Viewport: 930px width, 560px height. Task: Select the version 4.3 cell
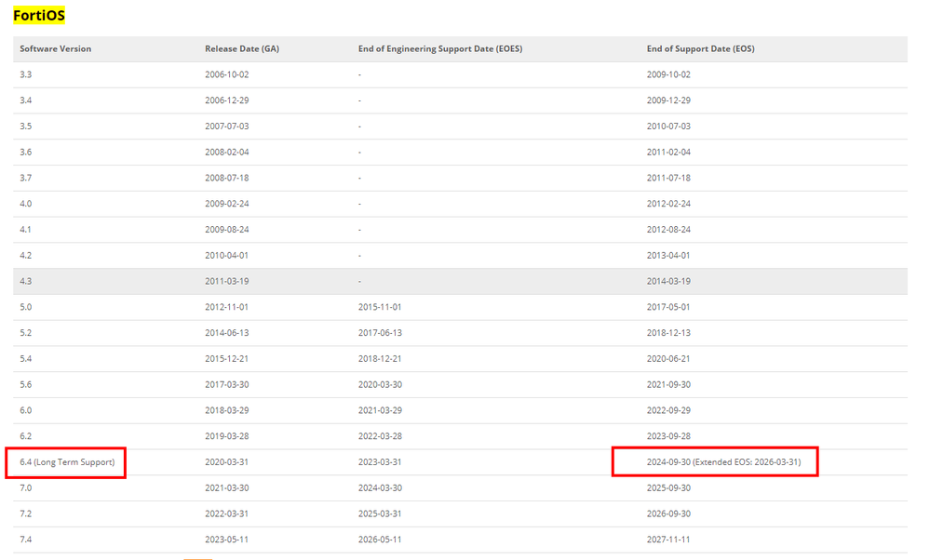(x=25, y=282)
